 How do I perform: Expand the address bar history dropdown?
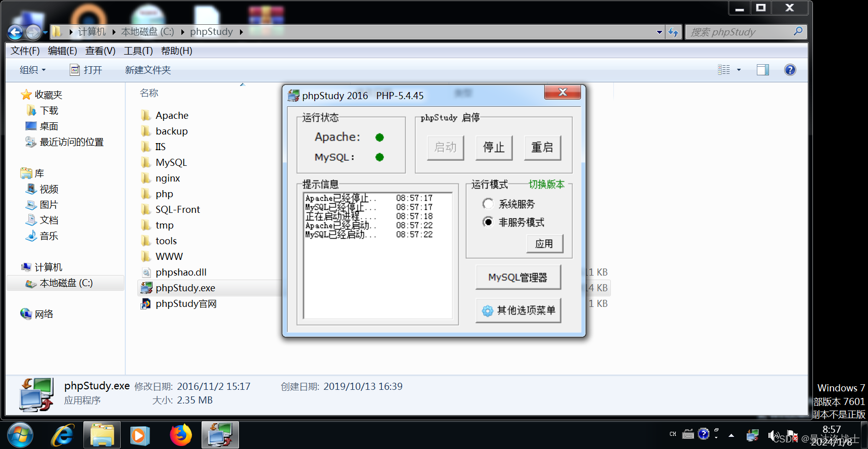click(x=659, y=32)
